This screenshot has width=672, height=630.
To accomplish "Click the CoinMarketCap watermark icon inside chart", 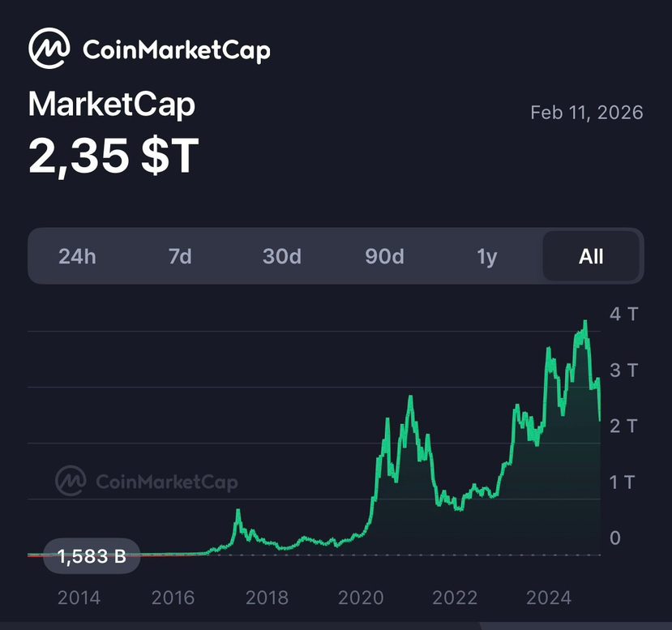I will pos(71,481).
